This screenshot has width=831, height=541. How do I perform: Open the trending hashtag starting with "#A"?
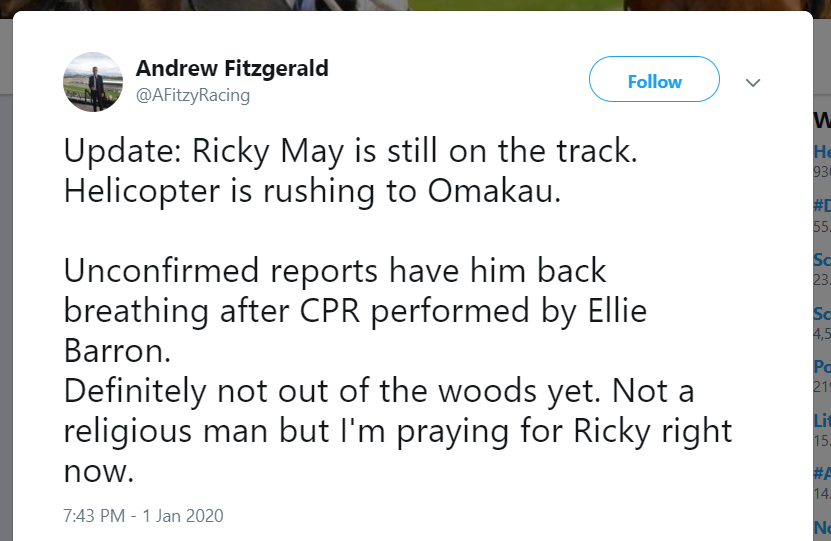click(823, 472)
